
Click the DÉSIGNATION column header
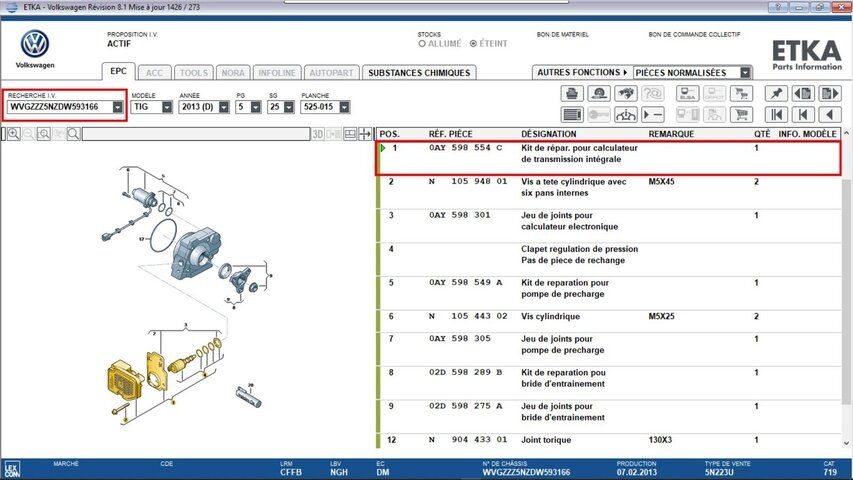[x=548, y=134]
